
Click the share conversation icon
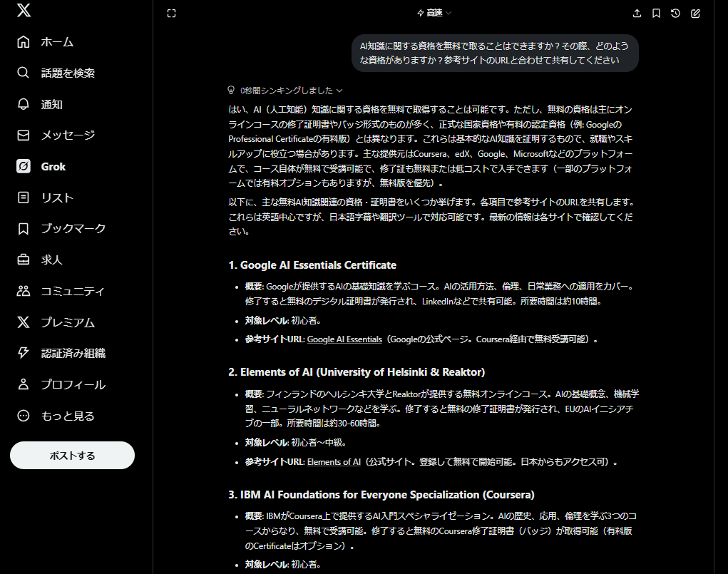(637, 13)
